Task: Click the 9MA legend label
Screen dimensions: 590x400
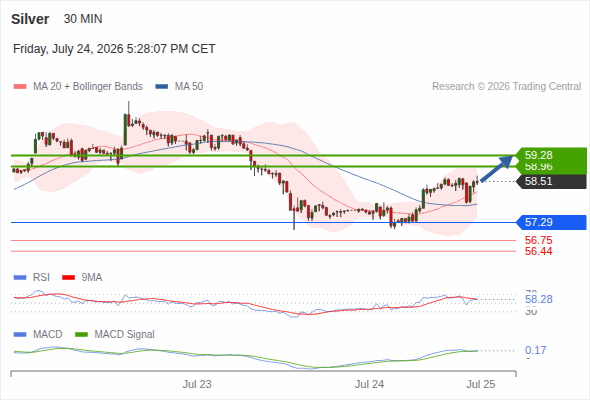Action: 92,277
